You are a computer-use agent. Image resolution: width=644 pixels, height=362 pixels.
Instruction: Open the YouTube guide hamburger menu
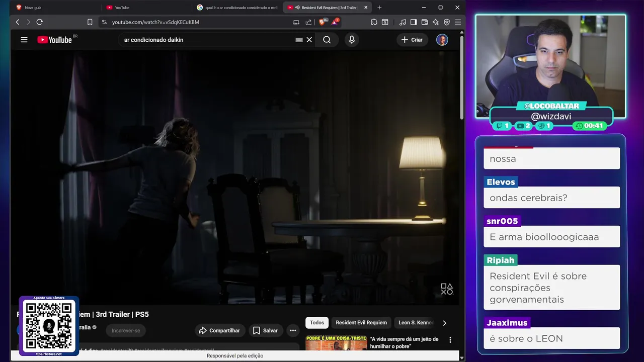[x=24, y=40]
